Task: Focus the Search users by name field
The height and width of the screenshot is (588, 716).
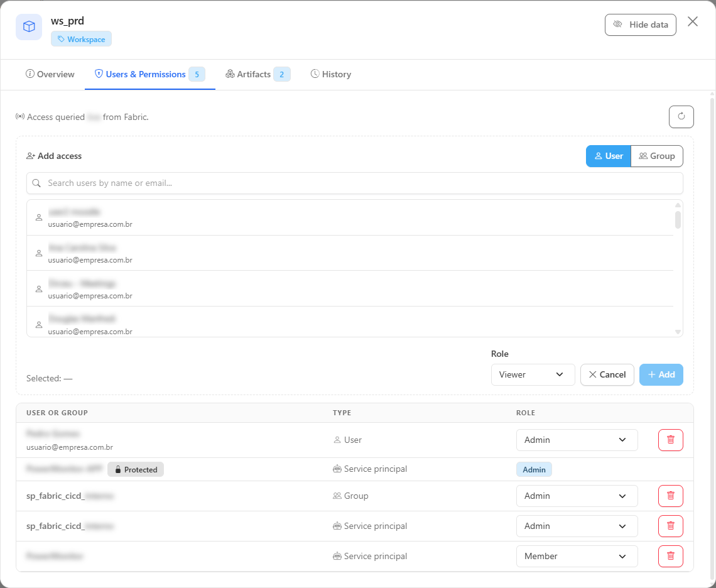Action: click(x=354, y=183)
